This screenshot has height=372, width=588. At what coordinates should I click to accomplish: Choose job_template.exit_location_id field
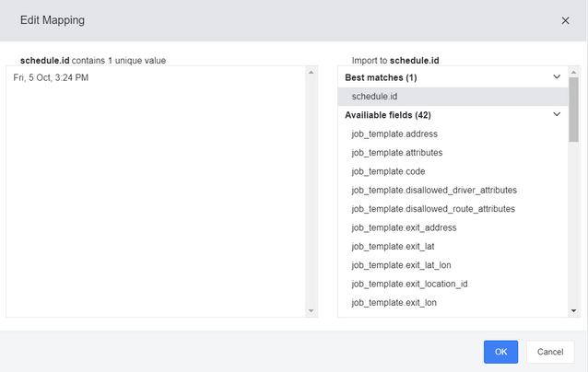[x=409, y=284]
